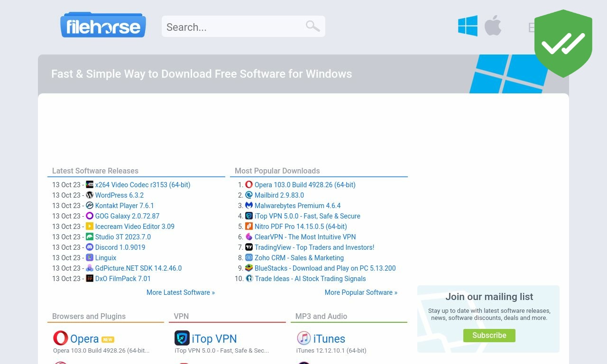Click the Studio 3T icon
This screenshot has height=364, width=607.
tap(90, 237)
